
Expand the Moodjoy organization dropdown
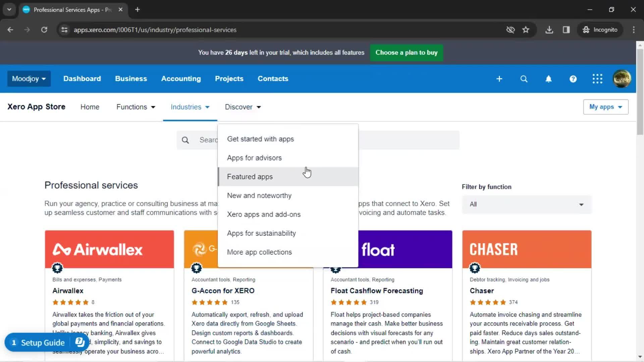click(29, 79)
